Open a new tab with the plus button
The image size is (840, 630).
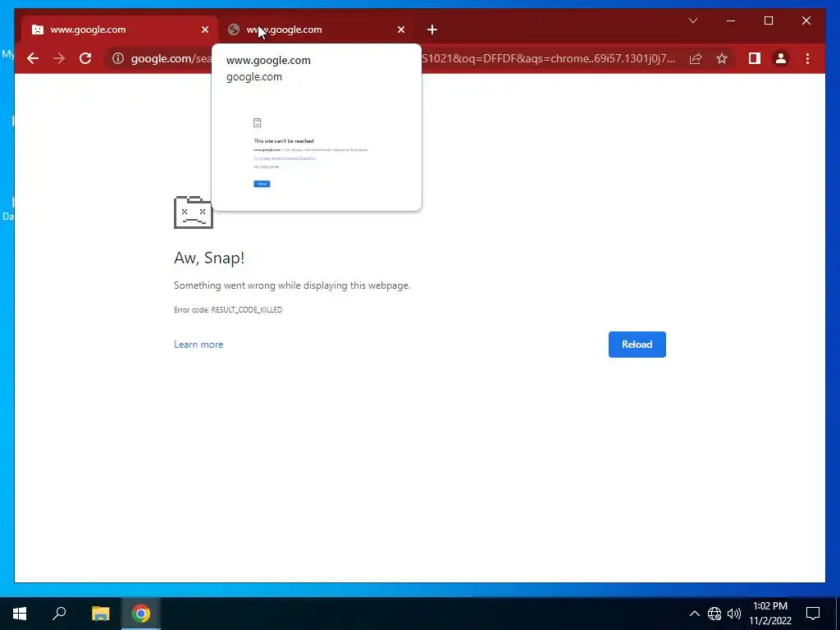(x=432, y=30)
